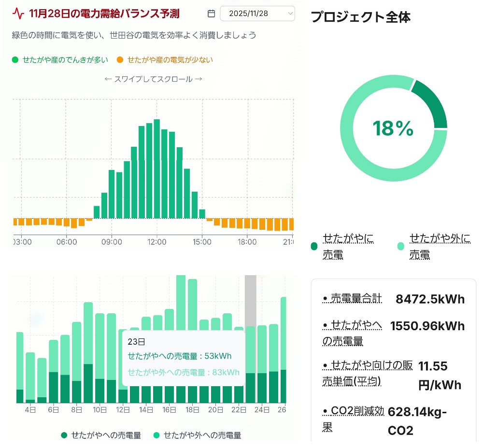
Task: Click the calendar icon beside date
Action: coord(211,14)
